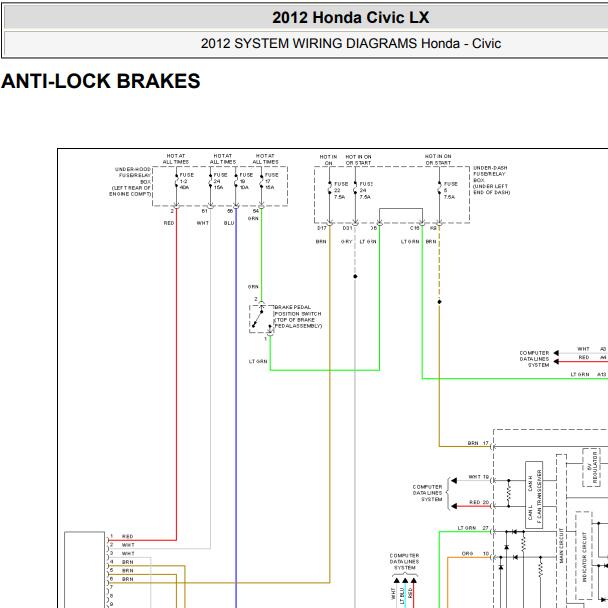The width and height of the screenshot is (608, 608).
Task: Select the FUSE 22 7.5A label
Action: (x=340, y=190)
